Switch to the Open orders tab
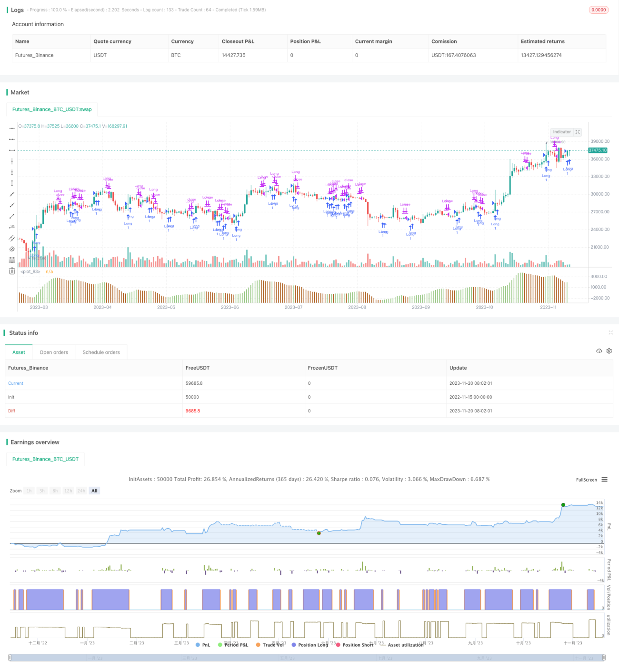 [54, 352]
